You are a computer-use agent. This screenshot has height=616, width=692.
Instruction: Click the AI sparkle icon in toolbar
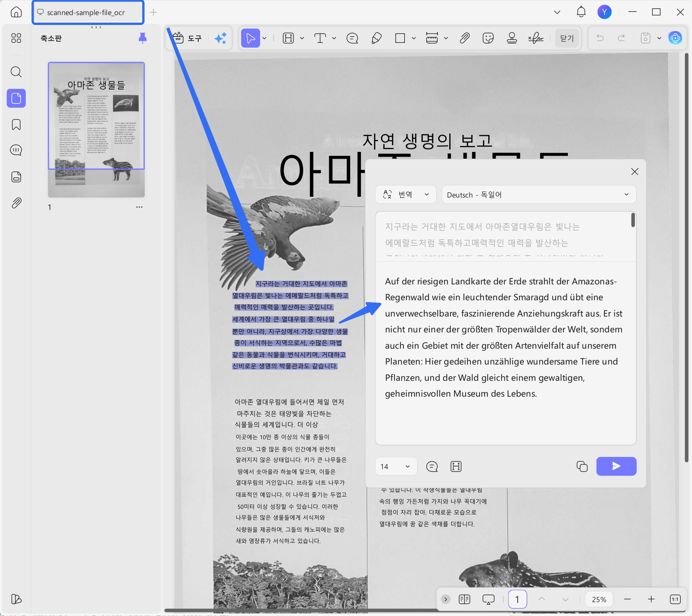tap(220, 38)
